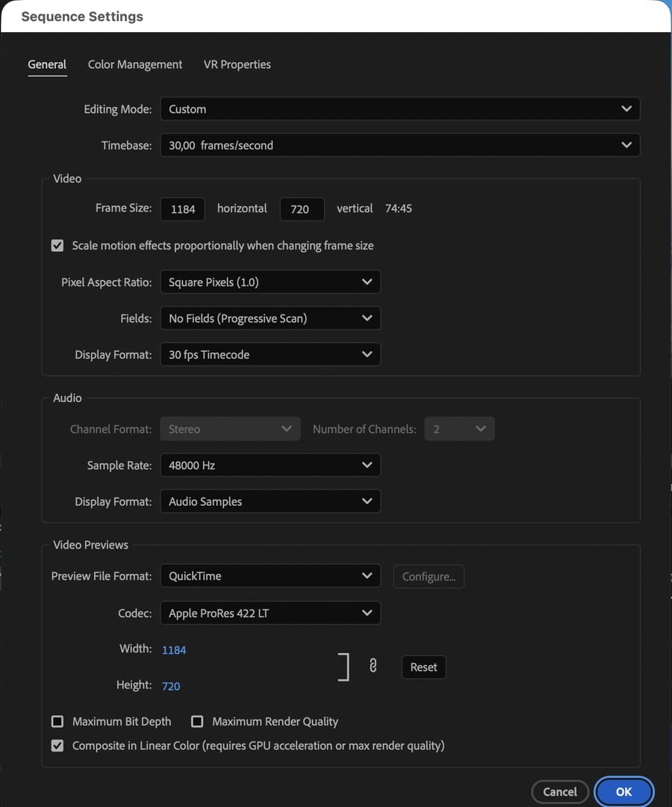Open the Preview File Format dropdown

[x=270, y=576]
